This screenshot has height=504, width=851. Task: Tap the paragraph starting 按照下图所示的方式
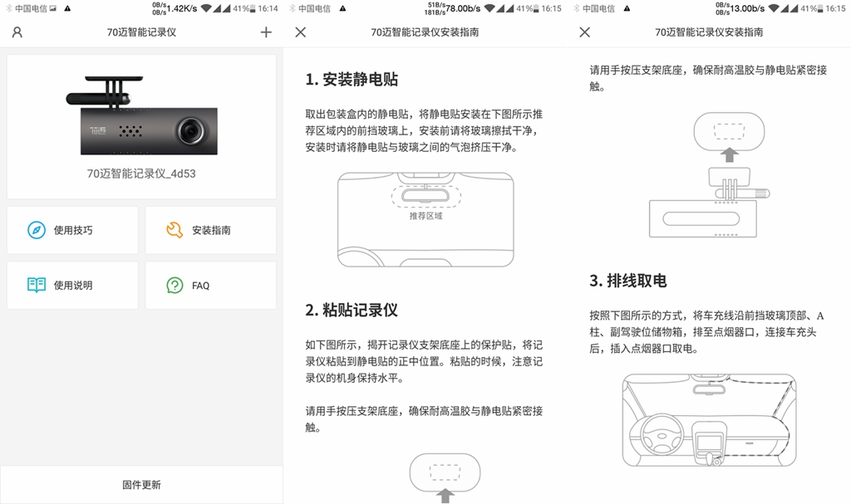[706, 332]
